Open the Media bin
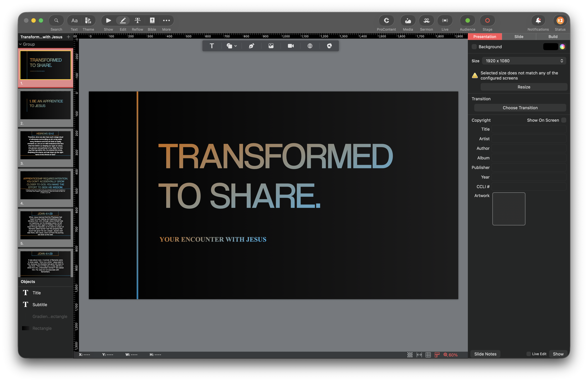Viewport: 588px width, 382px height. click(408, 20)
